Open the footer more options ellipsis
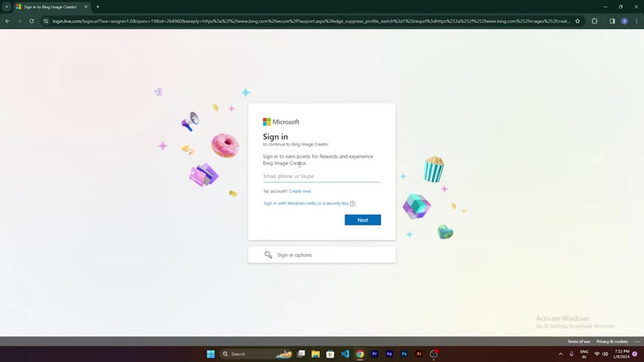 pos(637,342)
